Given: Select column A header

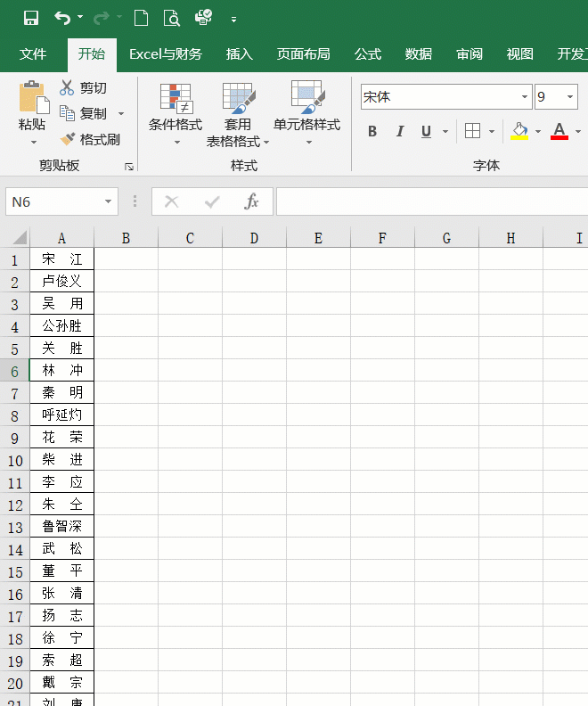Looking at the screenshot, I should (x=61, y=238).
